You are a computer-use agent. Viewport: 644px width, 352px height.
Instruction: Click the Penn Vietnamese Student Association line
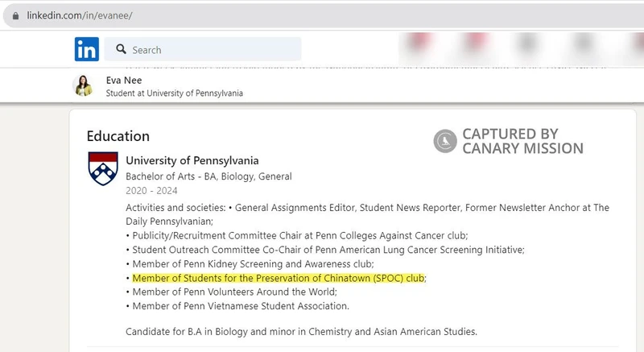(240, 306)
